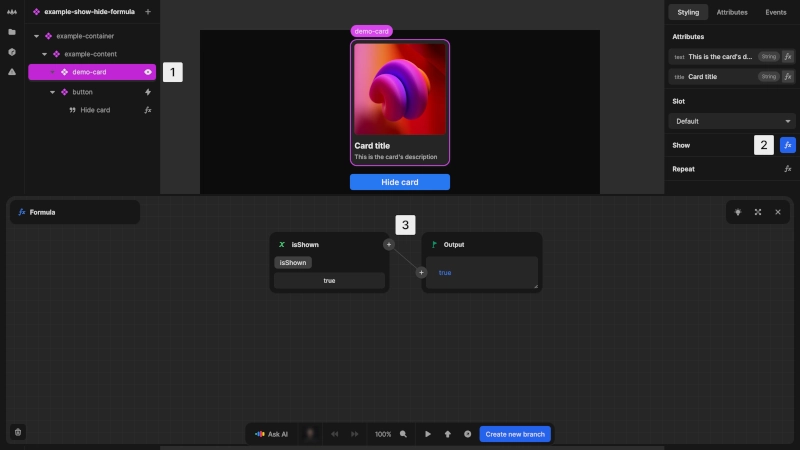Image resolution: width=800 pixels, height=450 pixels.
Task: Add node with plus before Output
Action: (421, 272)
